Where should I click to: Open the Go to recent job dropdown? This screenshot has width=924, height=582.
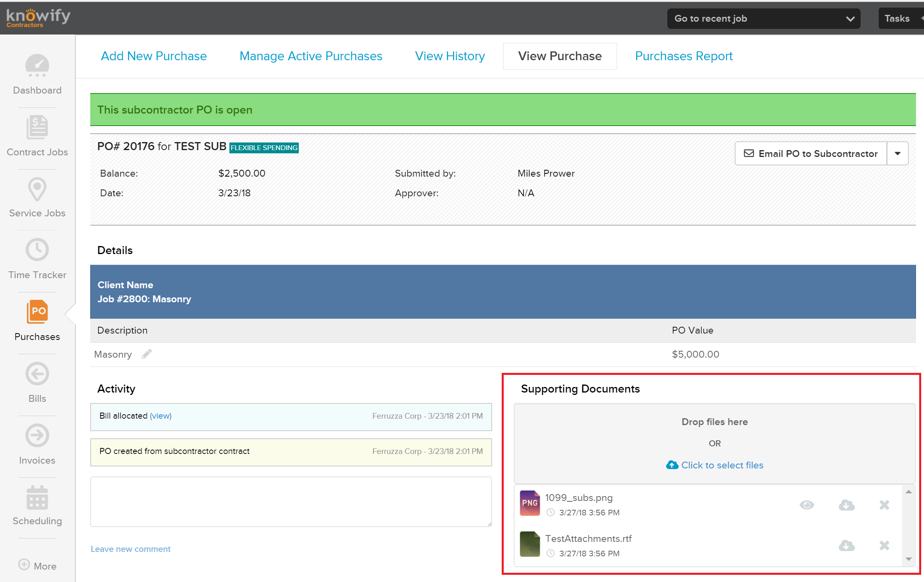[x=764, y=18]
